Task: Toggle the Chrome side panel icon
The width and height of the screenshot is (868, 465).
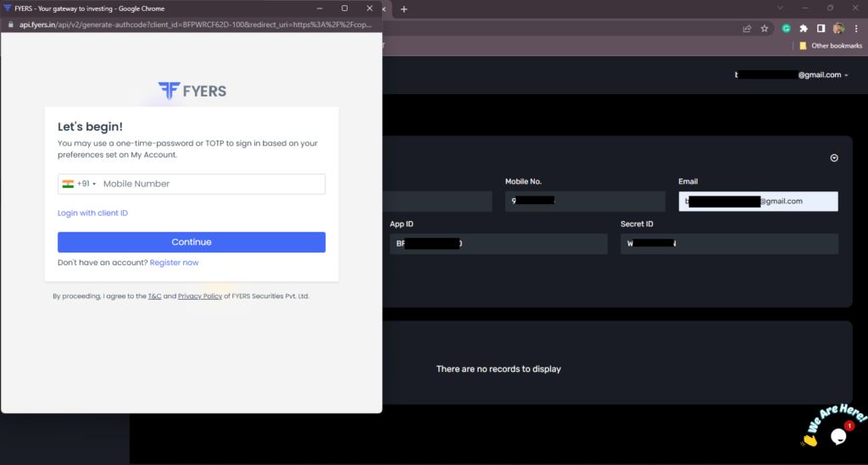Action: click(821, 29)
